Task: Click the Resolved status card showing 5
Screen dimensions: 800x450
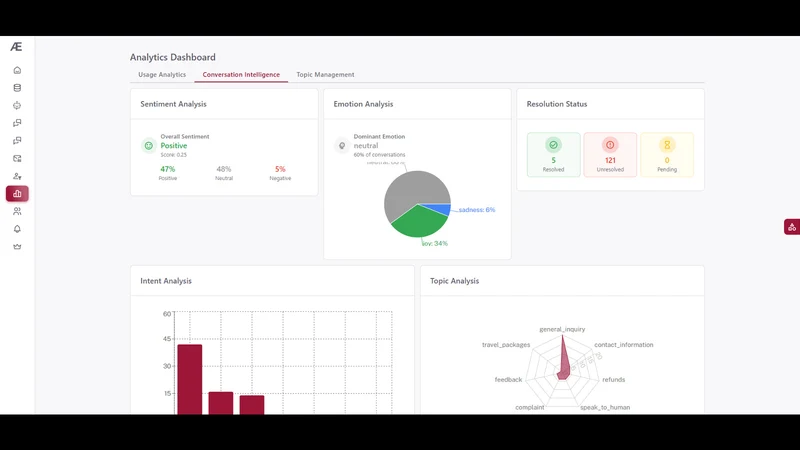Action: [553, 155]
